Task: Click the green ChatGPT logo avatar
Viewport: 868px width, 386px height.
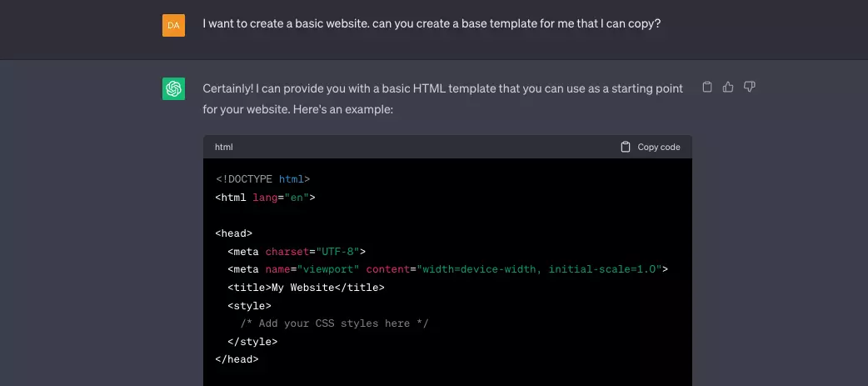Action: (x=173, y=88)
